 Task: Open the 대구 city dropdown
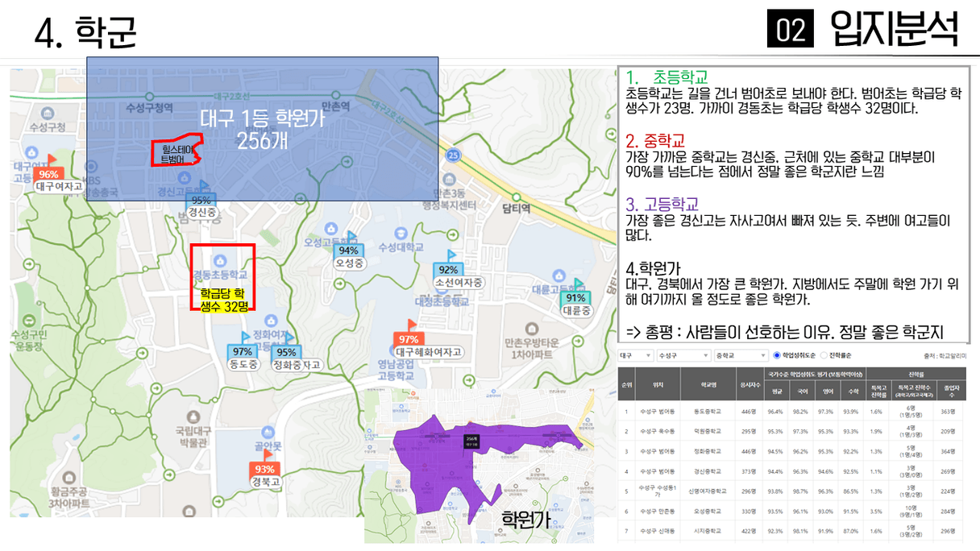(635, 355)
